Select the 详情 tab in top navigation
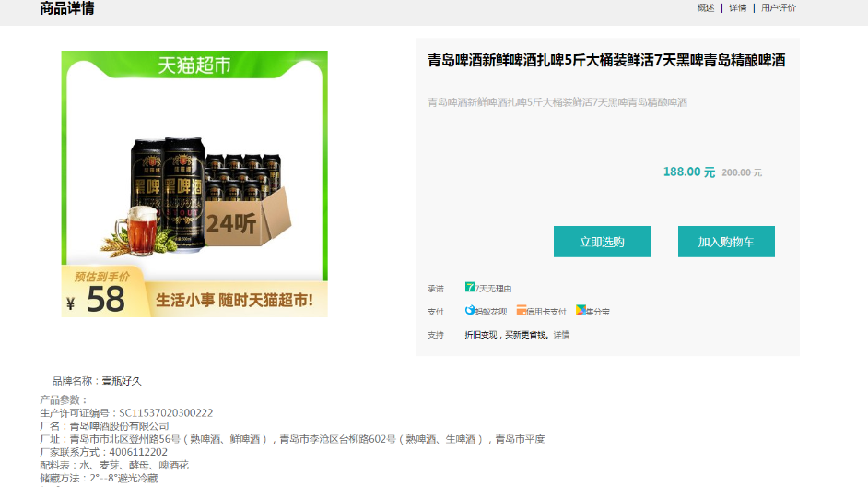Viewport: 868px width, 487px height. point(738,7)
